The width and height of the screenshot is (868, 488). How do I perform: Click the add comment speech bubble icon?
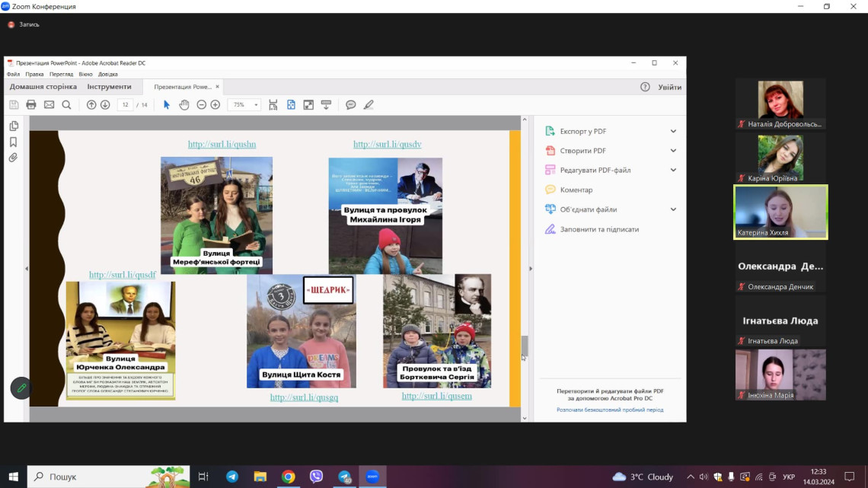[351, 105]
